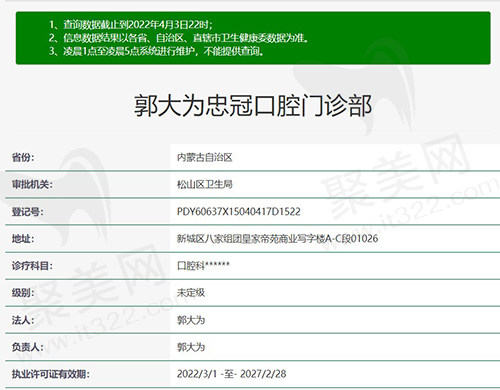Select the value 松山区卫生局
The image size is (500, 390).
205,184
